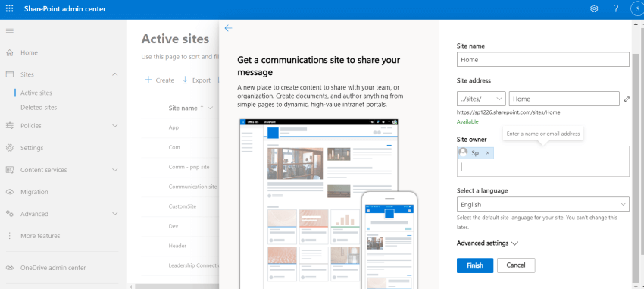Open the ../sites/ path dropdown
This screenshot has height=289, width=644.
click(x=481, y=99)
